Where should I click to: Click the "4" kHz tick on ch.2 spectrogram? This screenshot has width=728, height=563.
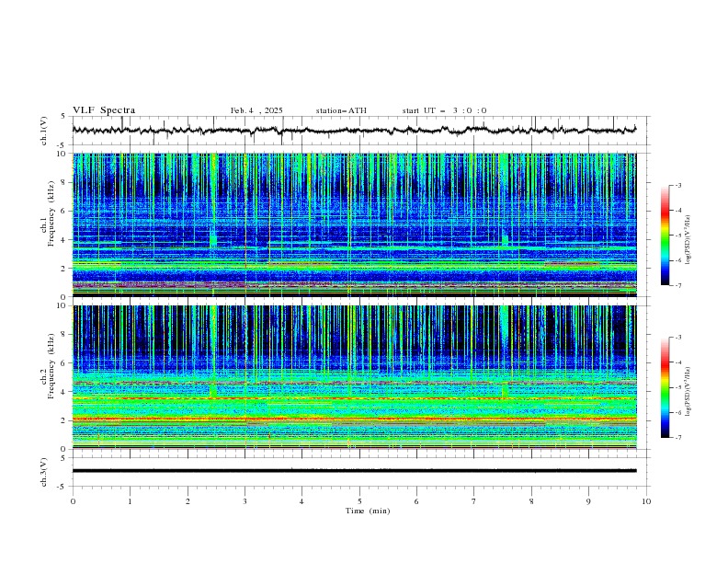pos(64,392)
